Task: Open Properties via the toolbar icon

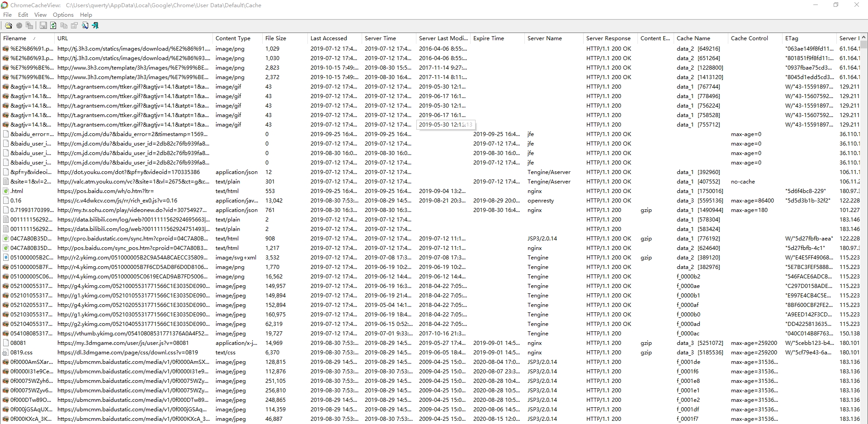Action: tap(74, 26)
